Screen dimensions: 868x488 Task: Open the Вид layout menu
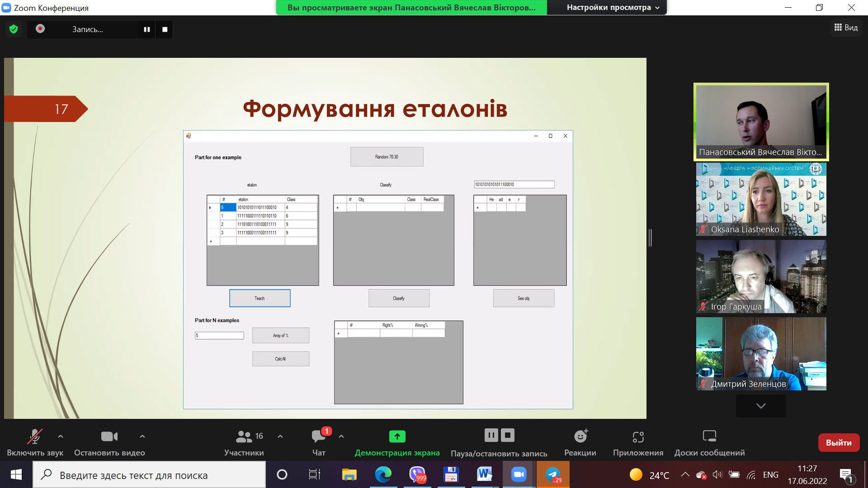tap(846, 28)
